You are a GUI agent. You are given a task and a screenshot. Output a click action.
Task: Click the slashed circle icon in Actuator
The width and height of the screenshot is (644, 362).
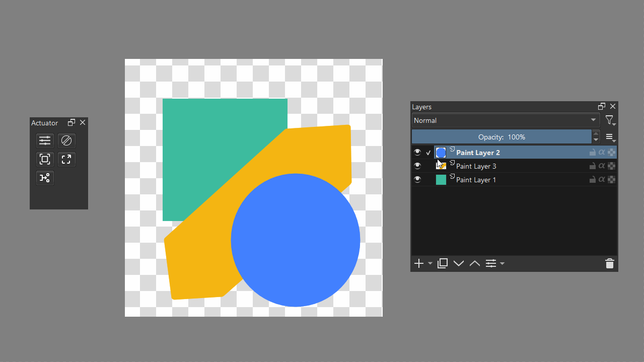66,140
